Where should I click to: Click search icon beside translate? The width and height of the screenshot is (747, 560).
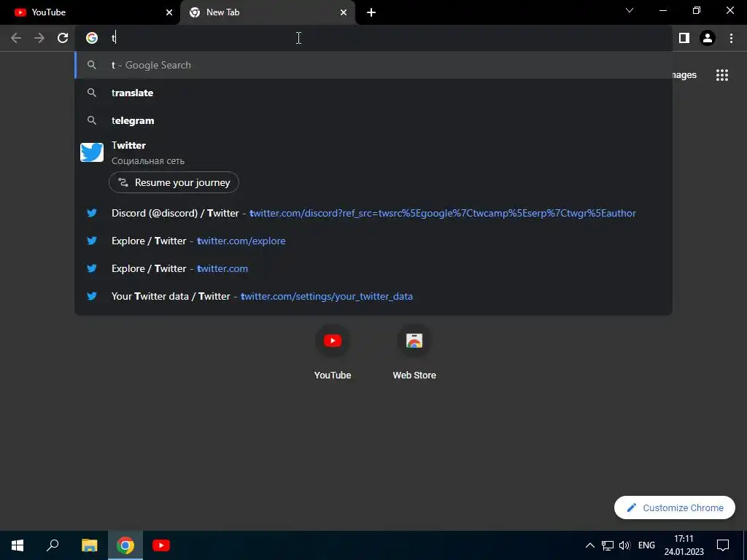coord(92,93)
